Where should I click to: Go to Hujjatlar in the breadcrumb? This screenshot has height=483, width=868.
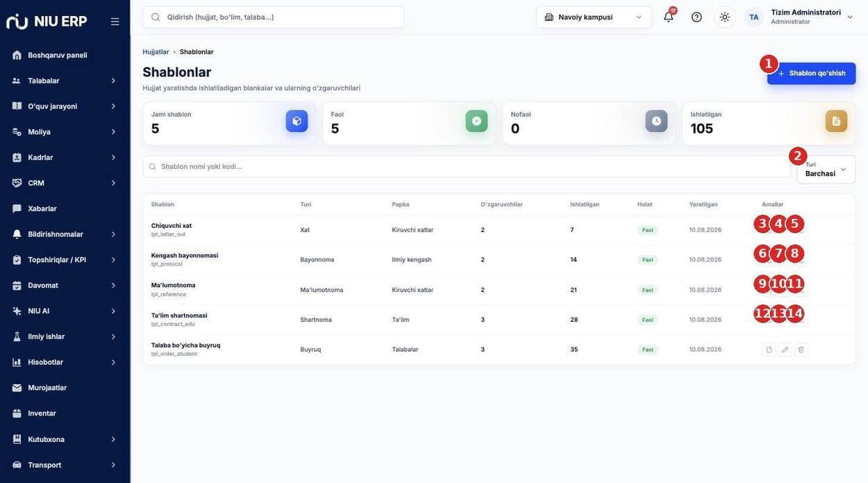click(x=156, y=52)
